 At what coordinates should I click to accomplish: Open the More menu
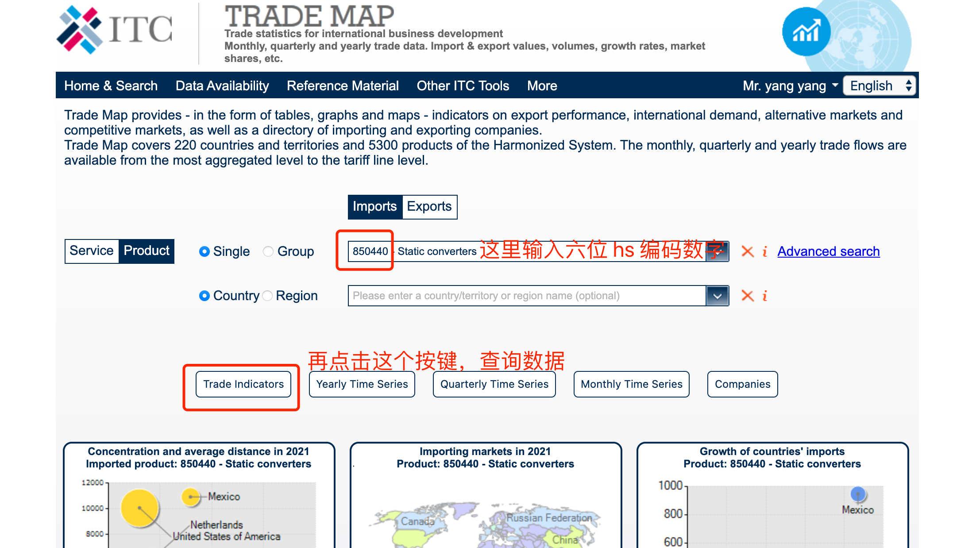[x=542, y=86]
